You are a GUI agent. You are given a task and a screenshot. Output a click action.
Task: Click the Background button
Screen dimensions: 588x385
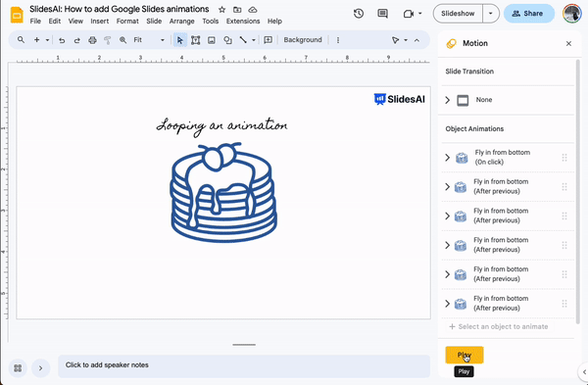[303, 40]
